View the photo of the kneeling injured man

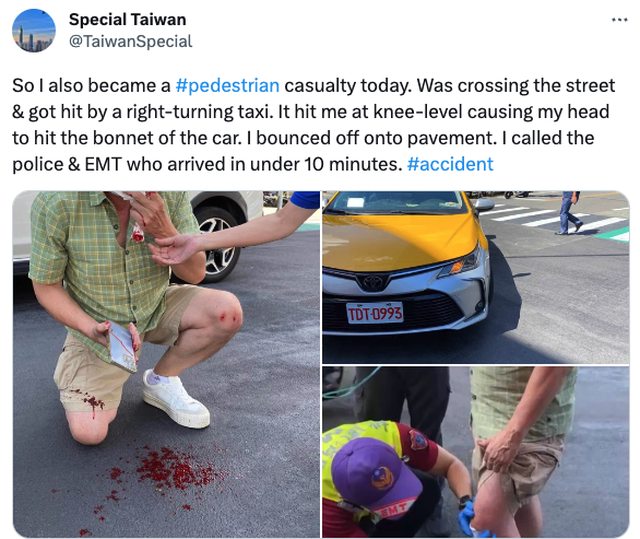pos(166,364)
